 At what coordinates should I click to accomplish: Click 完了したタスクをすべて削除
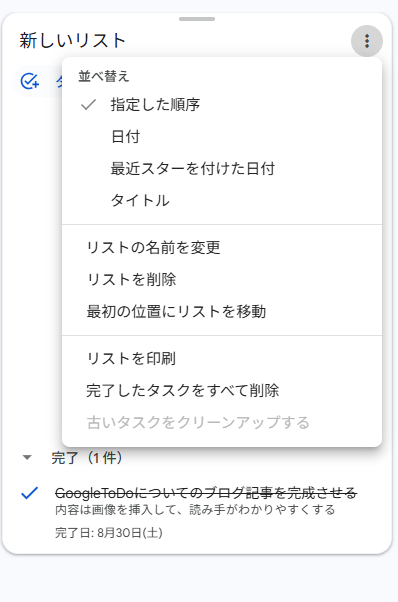coord(222,390)
